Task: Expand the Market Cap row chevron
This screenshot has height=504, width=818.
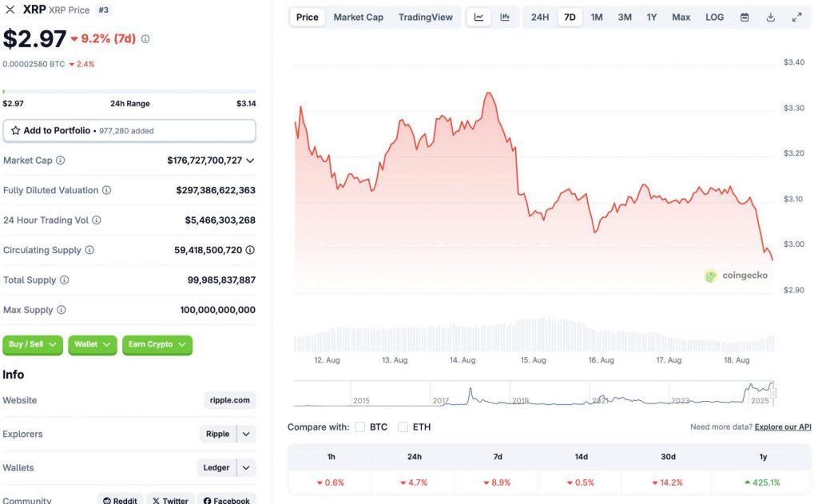Action: (252, 160)
